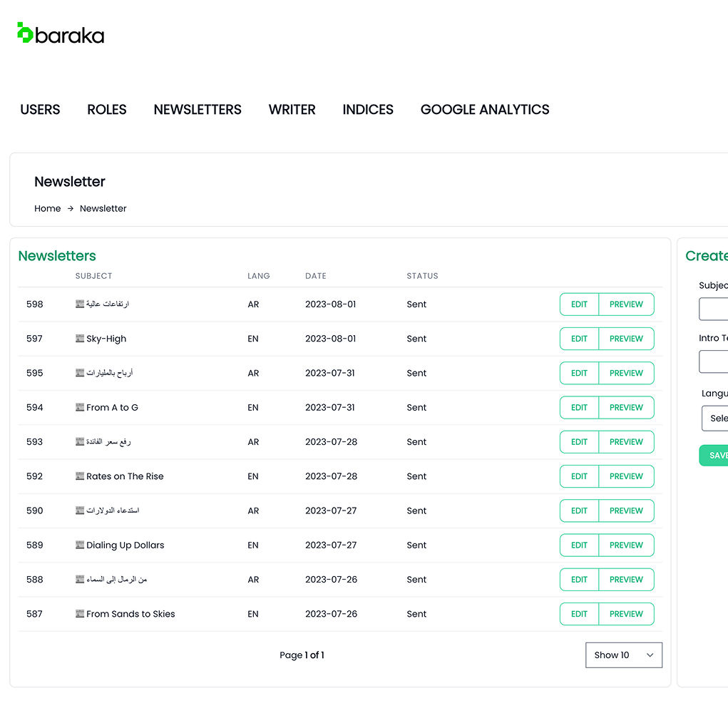Click the baraka logo icon
Image resolution: width=728 pixels, height=728 pixels.
pos(25,33)
